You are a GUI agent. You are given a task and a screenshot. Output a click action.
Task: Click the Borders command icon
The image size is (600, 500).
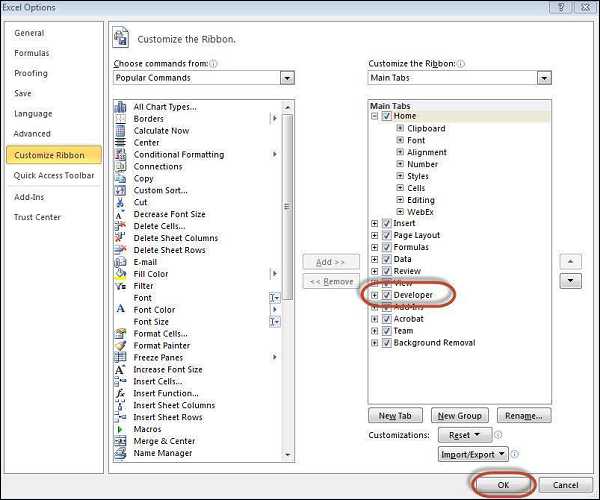click(120, 119)
